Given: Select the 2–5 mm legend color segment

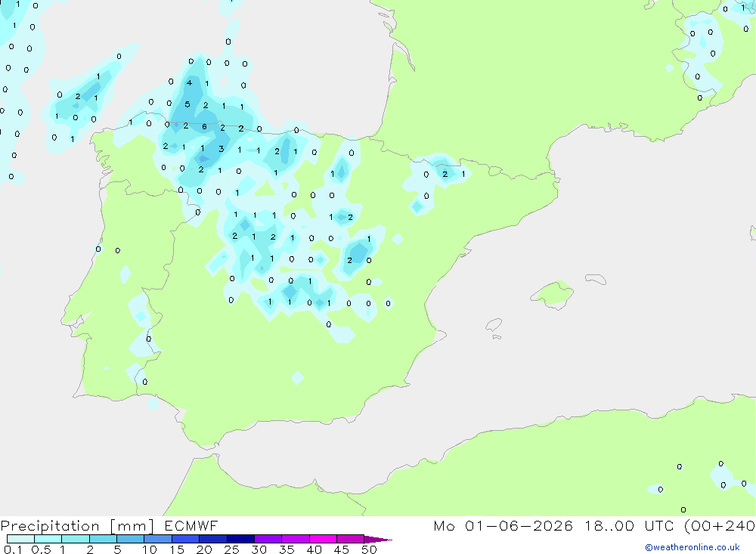Looking at the screenshot, I should (103, 539).
